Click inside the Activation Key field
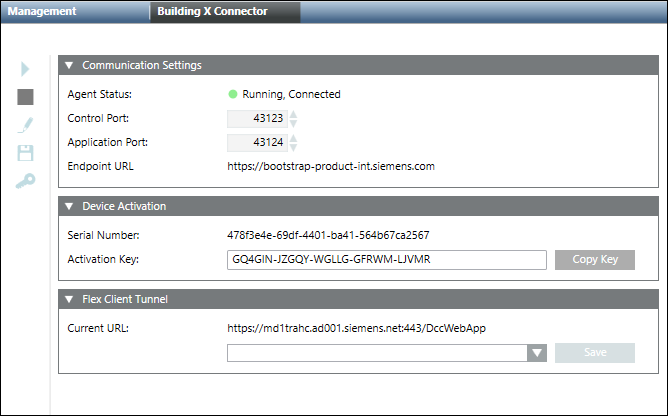668x416 pixels. tap(386, 260)
